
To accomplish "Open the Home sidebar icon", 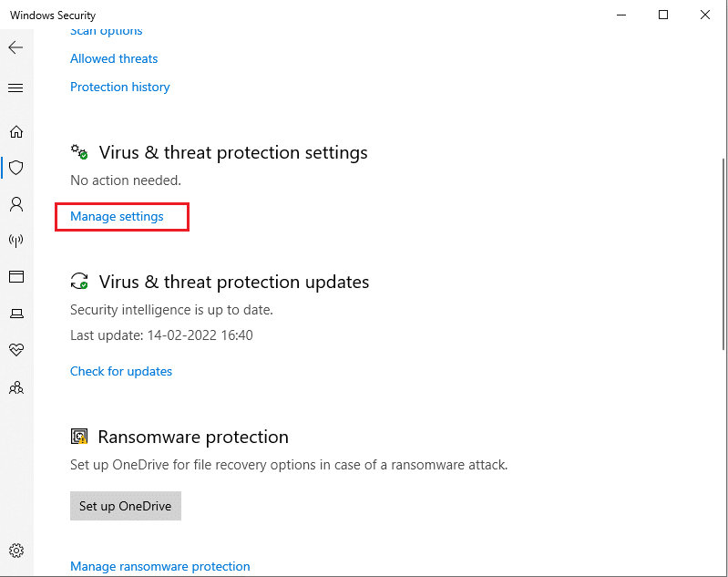I will 16,132.
